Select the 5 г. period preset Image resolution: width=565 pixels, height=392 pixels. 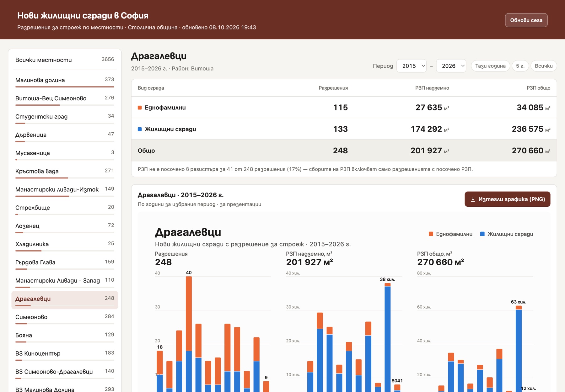(520, 66)
